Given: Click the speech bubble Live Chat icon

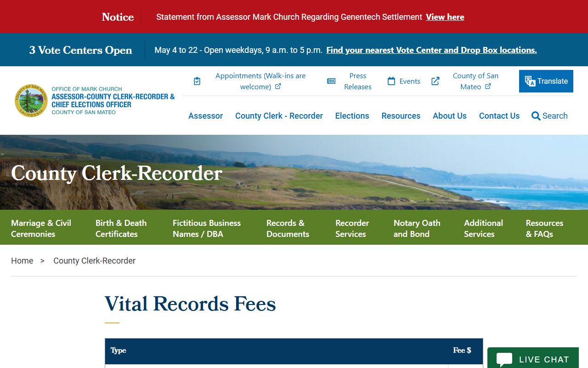Looking at the screenshot, I should 504,360.
